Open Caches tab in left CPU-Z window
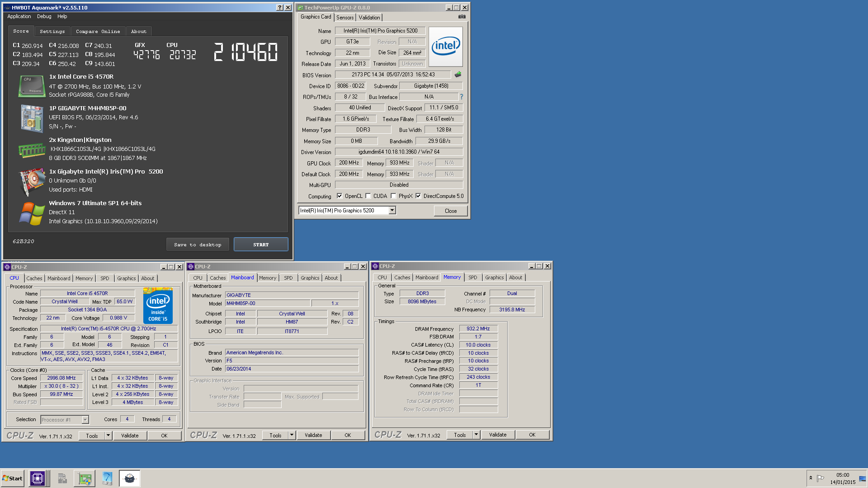The width and height of the screenshot is (868, 488). click(x=34, y=278)
